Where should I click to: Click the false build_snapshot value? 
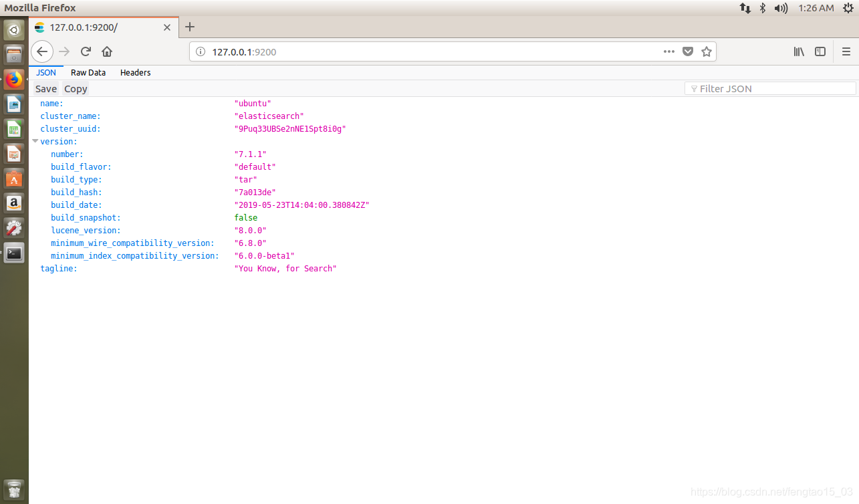click(245, 218)
